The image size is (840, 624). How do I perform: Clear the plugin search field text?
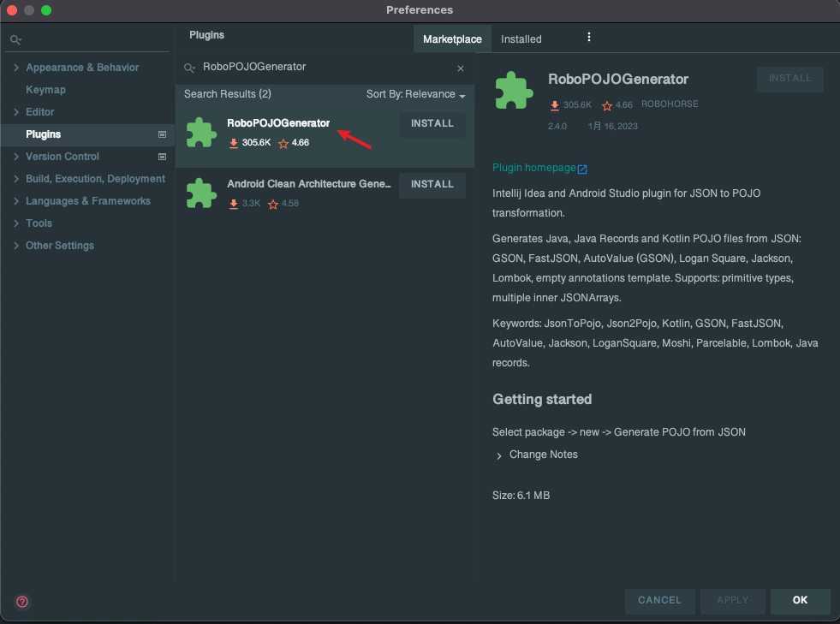coord(461,68)
